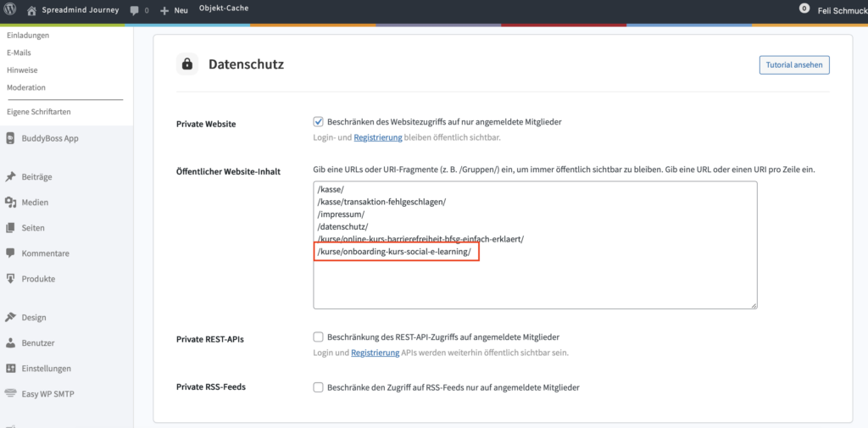This screenshot has height=428, width=868.
Task: Click the Medien sidebar icon
Action: coord(11,203)
